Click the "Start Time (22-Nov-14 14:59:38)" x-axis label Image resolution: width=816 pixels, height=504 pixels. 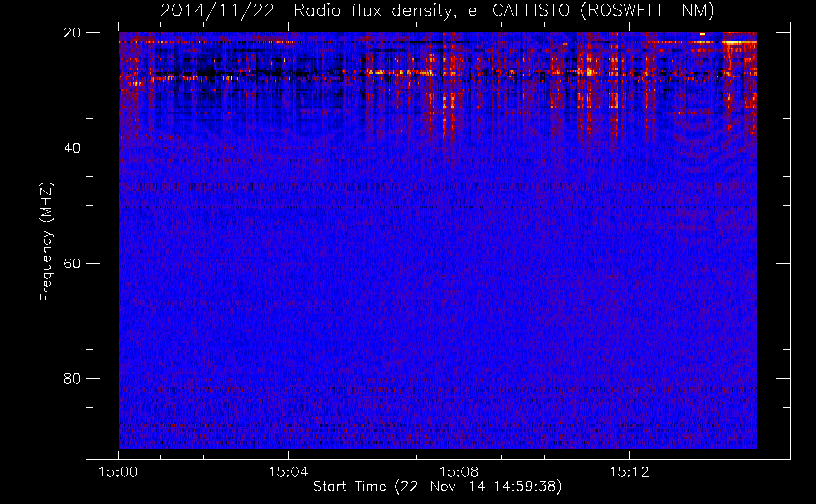(437, 487)
